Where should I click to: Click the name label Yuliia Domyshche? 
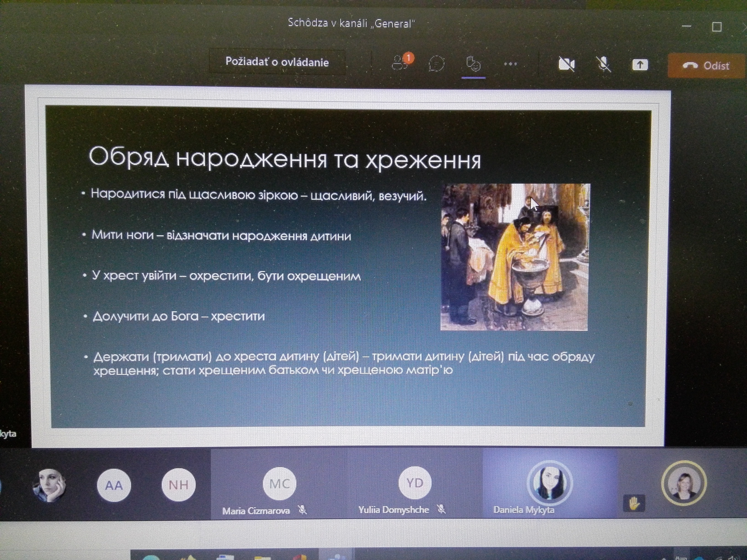(x=393, y=510)
